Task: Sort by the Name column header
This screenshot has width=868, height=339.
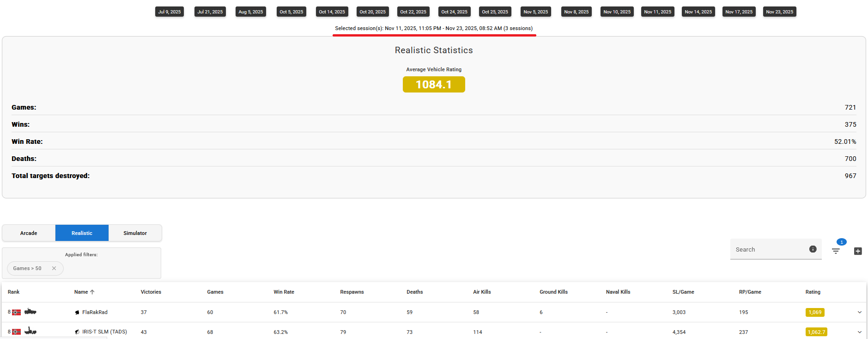Action: 81,292
